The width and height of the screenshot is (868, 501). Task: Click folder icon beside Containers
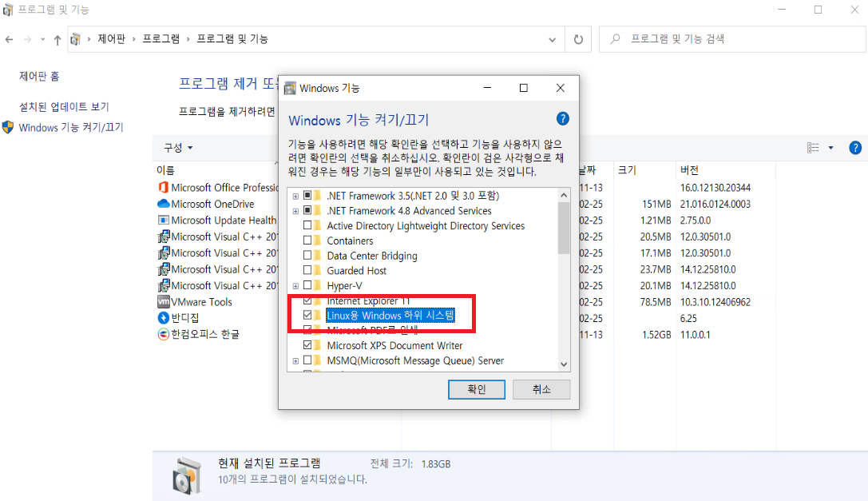coord(318,241)
